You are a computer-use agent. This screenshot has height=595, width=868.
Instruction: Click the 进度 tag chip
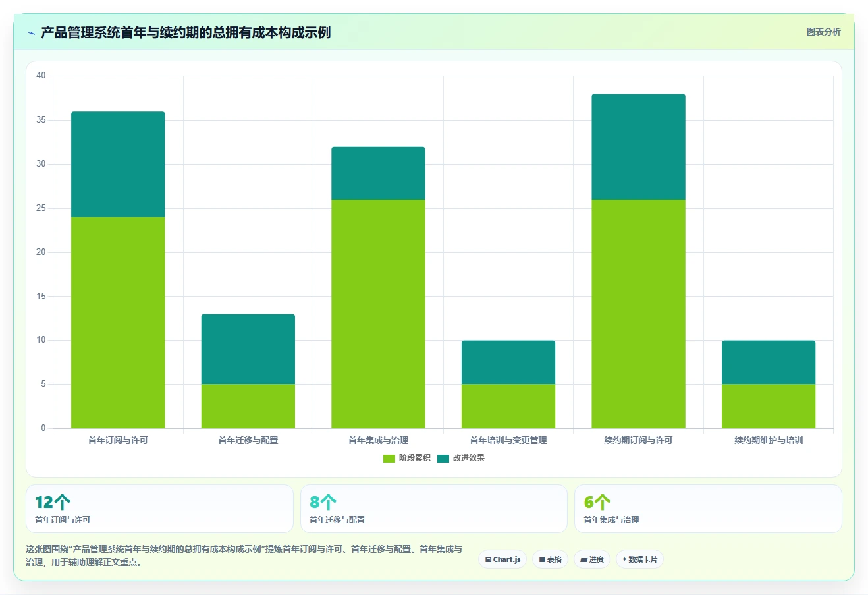592,559
